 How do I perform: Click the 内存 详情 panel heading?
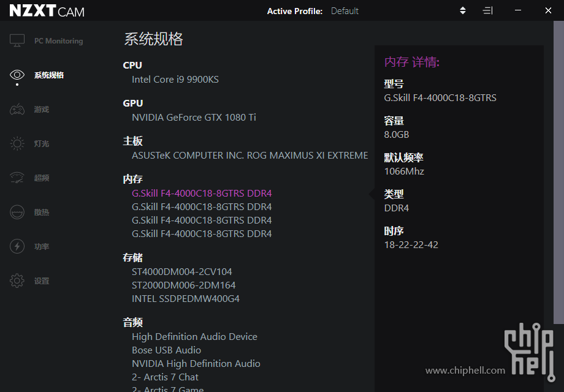pos(412,62)
